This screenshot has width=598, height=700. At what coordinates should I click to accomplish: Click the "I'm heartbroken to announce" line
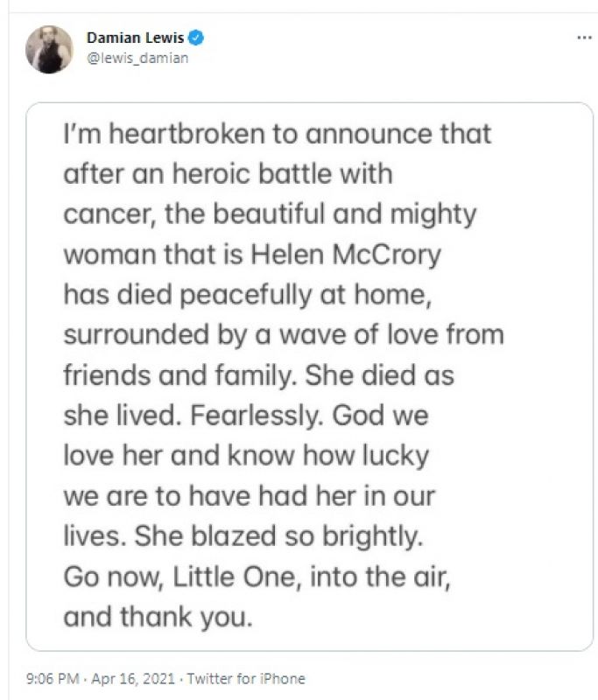click(x=277, y=134)
